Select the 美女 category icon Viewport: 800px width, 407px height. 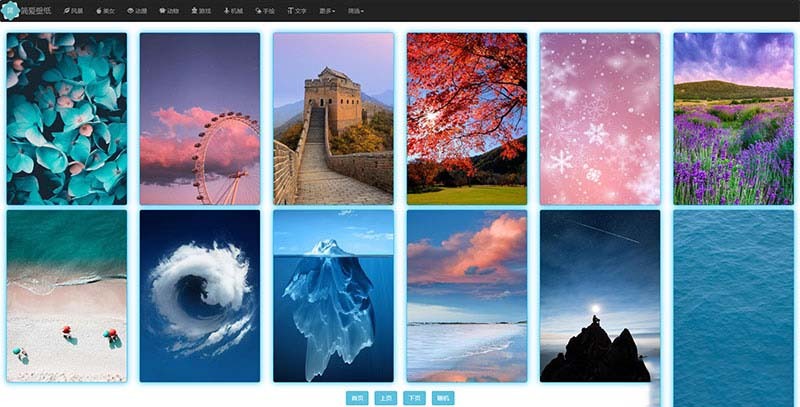click(104, 10)
